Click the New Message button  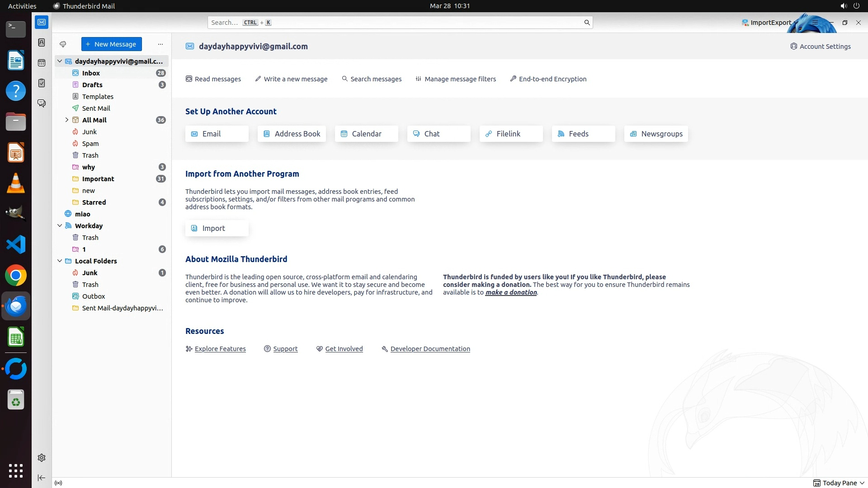click(112, 44)
